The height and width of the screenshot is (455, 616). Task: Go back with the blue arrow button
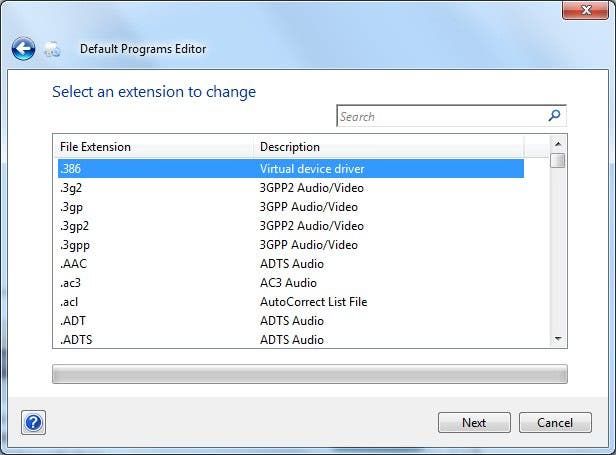pyautogui.click(x=23, y=49)
